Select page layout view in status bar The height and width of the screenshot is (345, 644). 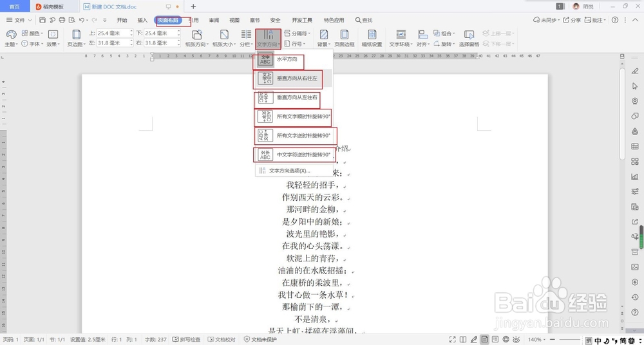pyautogui.click(x=485, y=340)
